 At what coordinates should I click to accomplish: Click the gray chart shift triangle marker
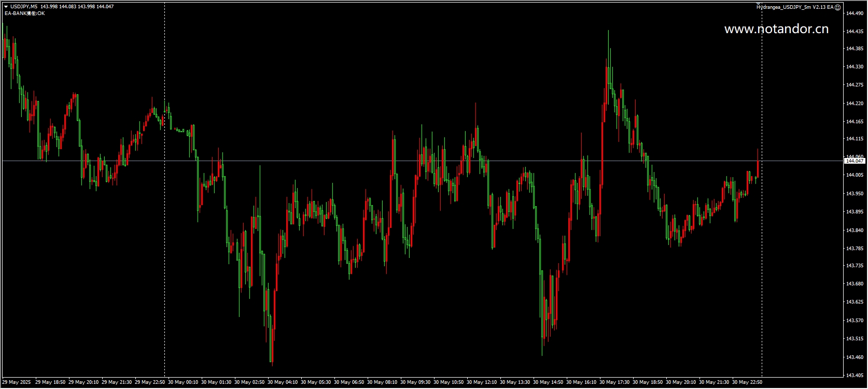tap(759, 4)
